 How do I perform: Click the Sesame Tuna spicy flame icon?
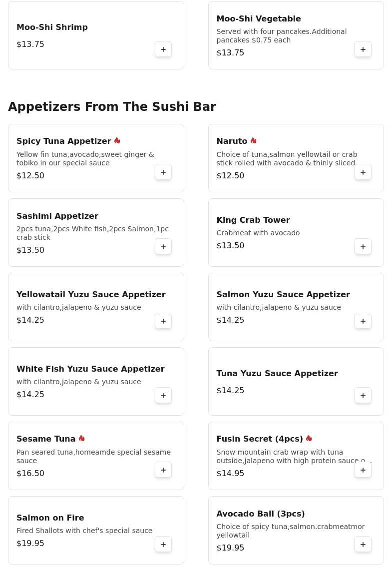82,439
